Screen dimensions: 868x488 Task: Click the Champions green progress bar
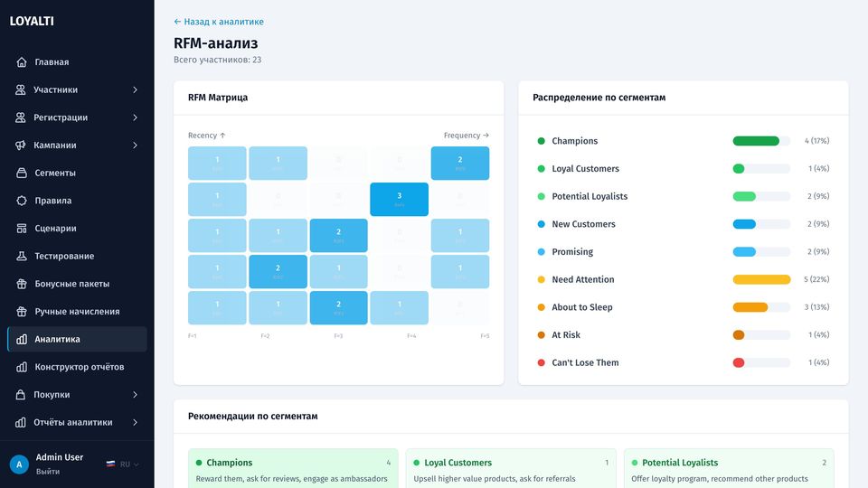pos(756,141)
